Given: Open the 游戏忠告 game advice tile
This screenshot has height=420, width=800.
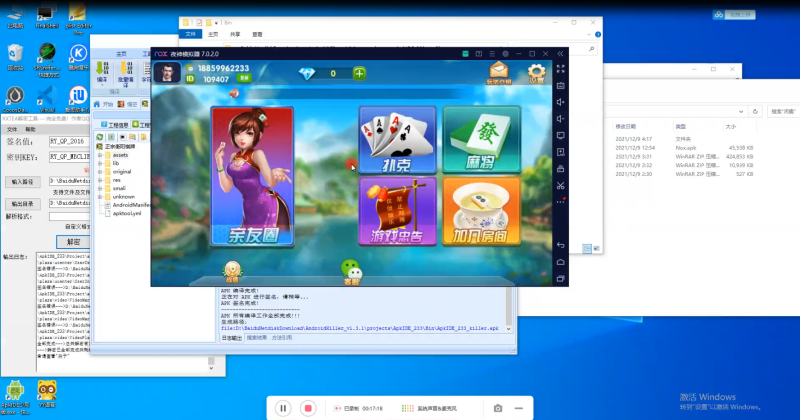Looking at the screenshot, I should point(397,211).
